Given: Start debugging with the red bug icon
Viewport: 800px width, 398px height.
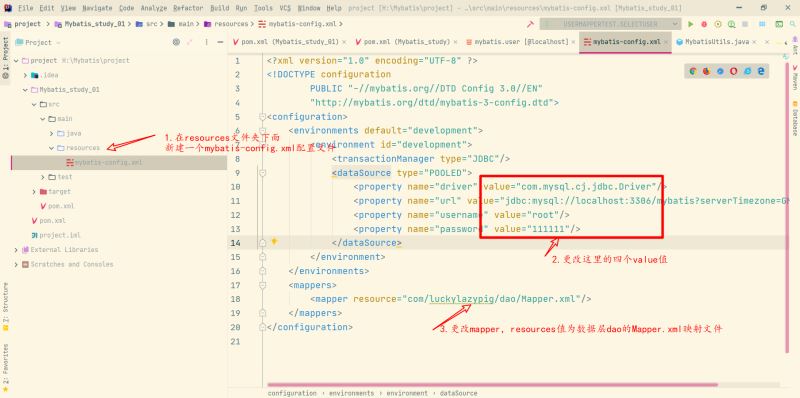Looking at the screenshot, I should point(704,24).
